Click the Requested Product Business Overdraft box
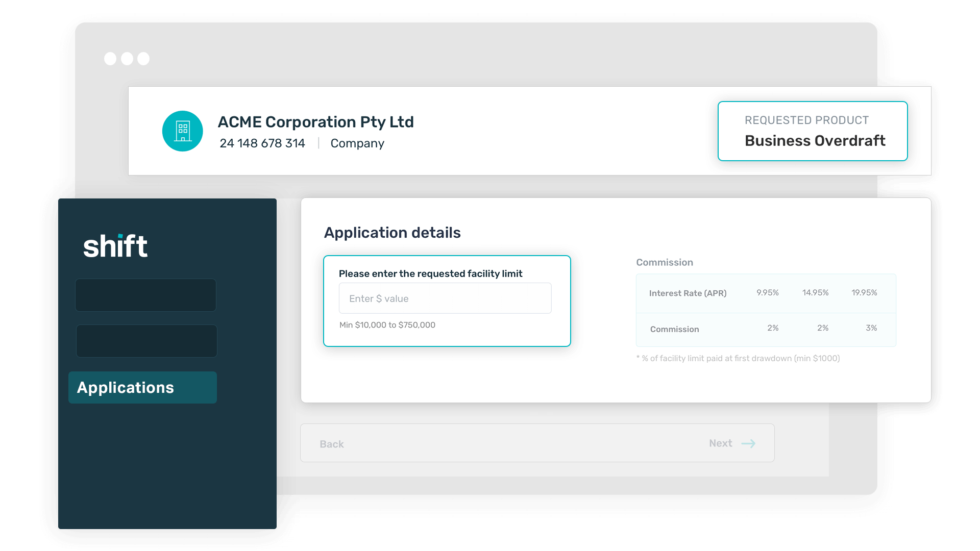 click(x=812, y=131)
